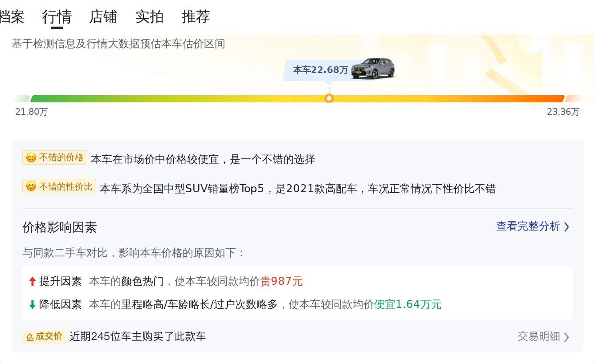Click the orange price marker on the valuation bar
595x364 pixels.
(x=329, y=98)
